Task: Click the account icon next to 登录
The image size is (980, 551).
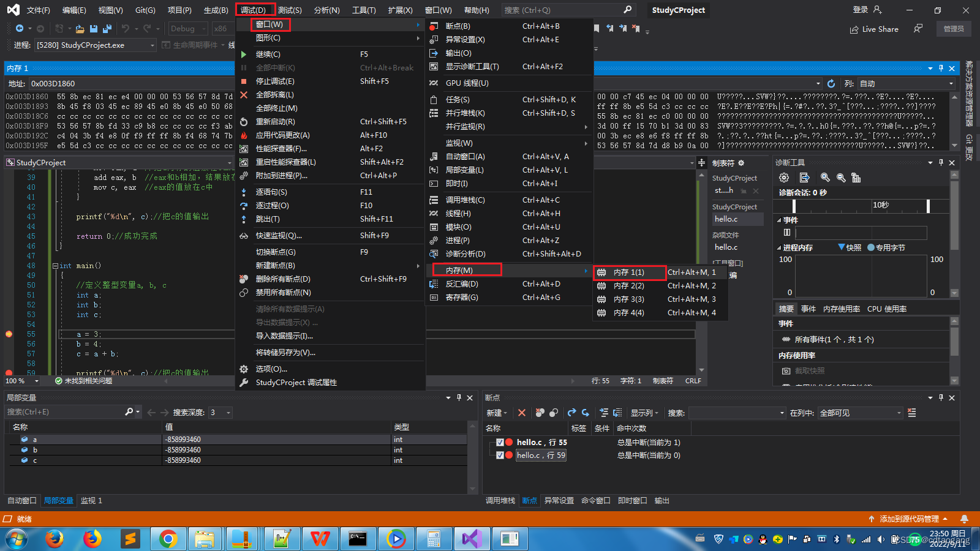Action: pos(877,10)
